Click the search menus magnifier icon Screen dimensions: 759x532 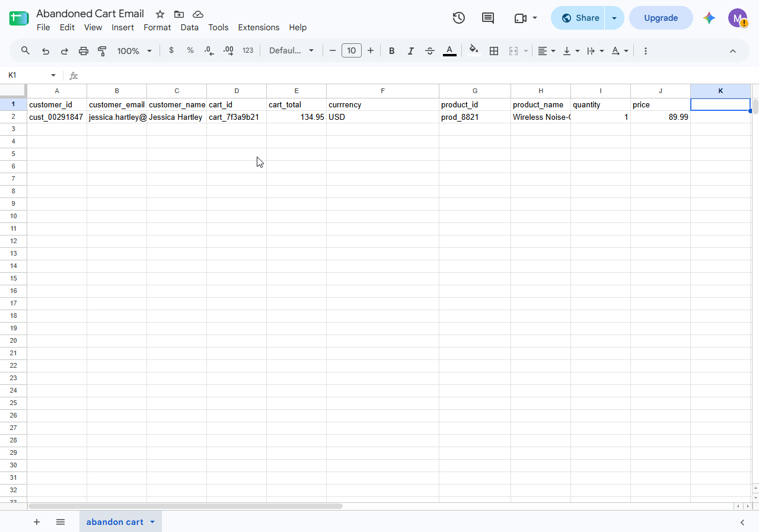click(25, 51)
